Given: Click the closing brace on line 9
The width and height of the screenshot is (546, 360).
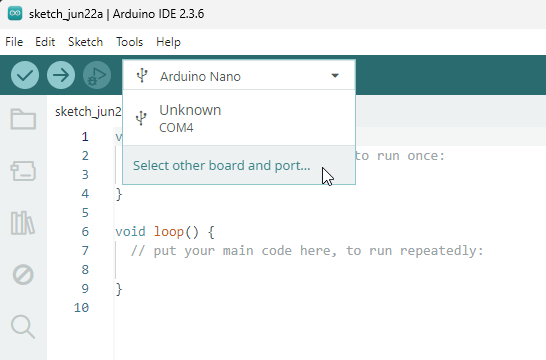Looking at the screenshot, I should [x=119, y=289].
